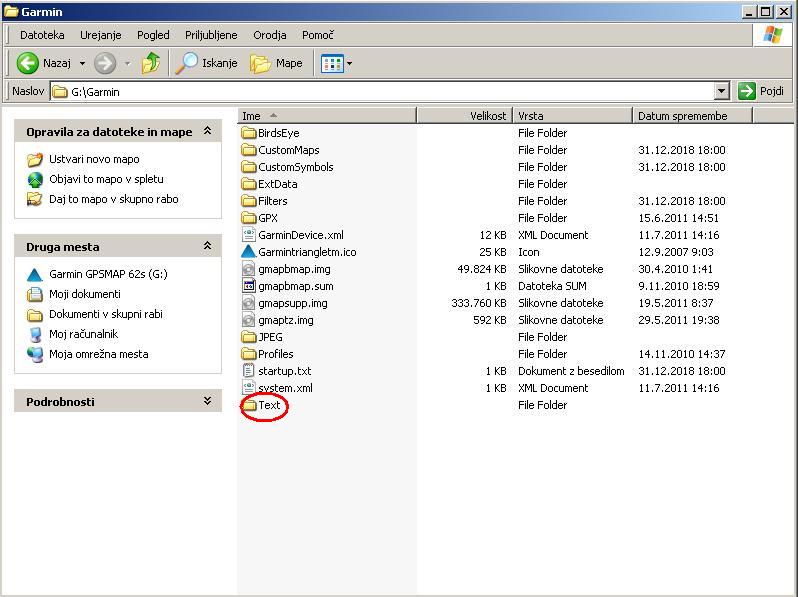The width and height of the screenshot is (798, 597).
Task: Open the view mode dropdown arrow
Action: tap(349, 64)
